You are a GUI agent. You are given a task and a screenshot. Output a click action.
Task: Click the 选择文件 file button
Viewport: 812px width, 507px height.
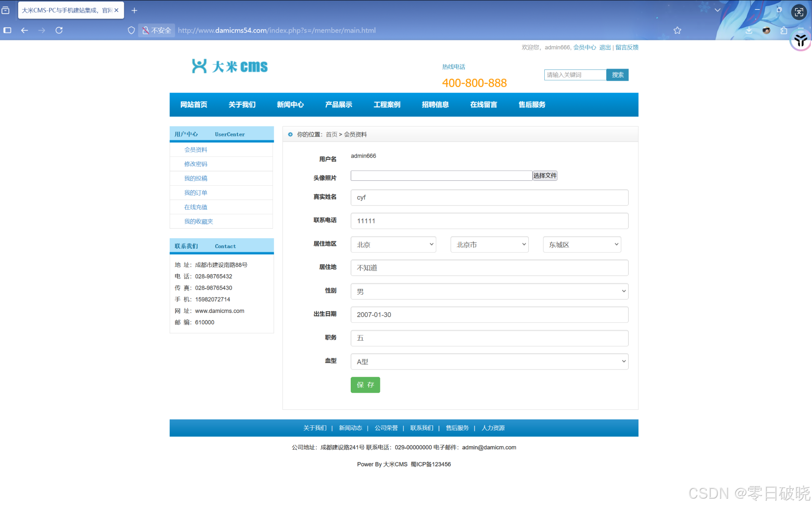tap(545, 175)
